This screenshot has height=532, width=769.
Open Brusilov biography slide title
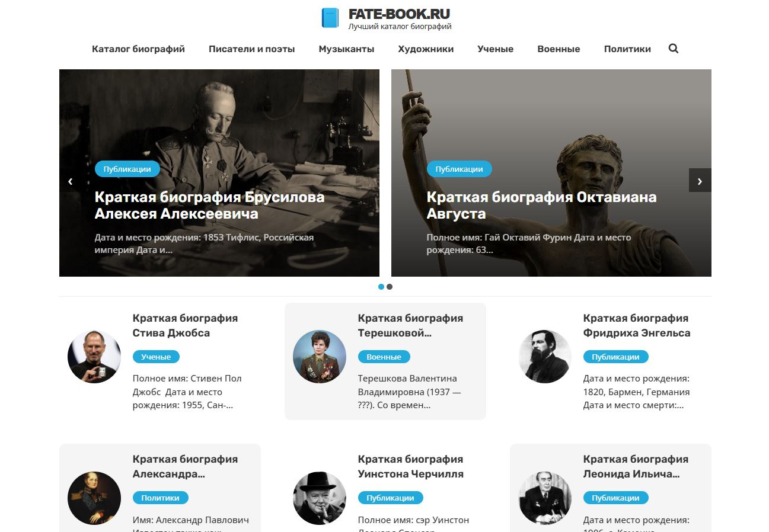[209, 205]
